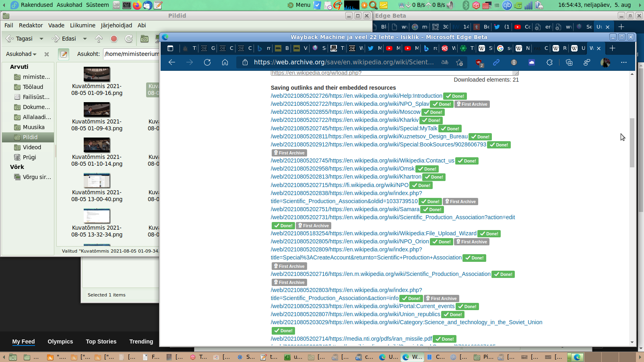Switch to the Top Stories tab
Viewport: 644px width, 362px height.
[x=101, y=341]
